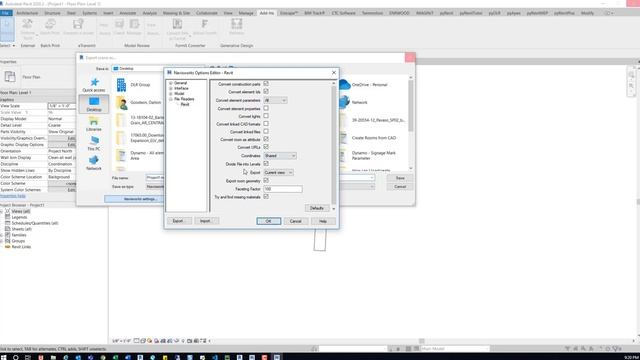640x360 pixels.
Task: Select Libraries in save dialog sidebar
Action: (94, 124)
